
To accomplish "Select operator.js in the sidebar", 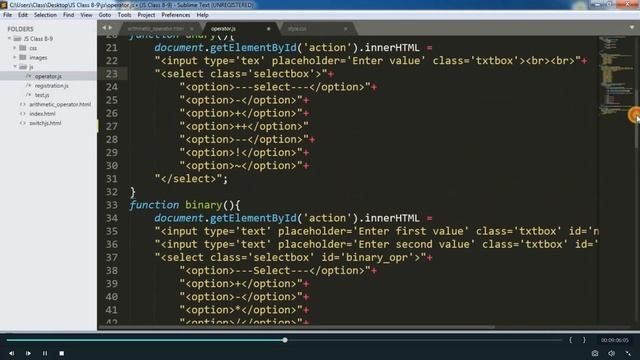I will click(48, 76).
